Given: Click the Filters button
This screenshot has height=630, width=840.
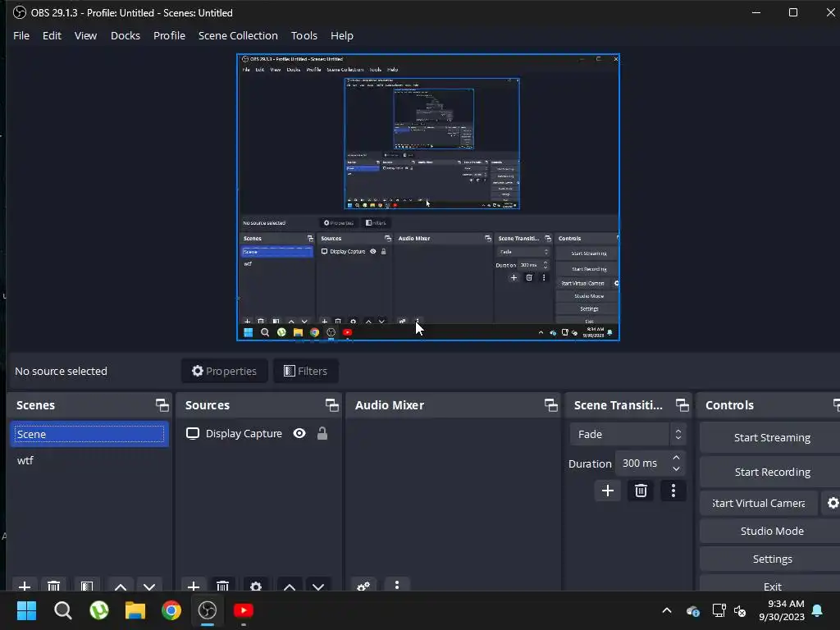Looking at the screenshot, I should pyautogui.click(x=305, y=371).
